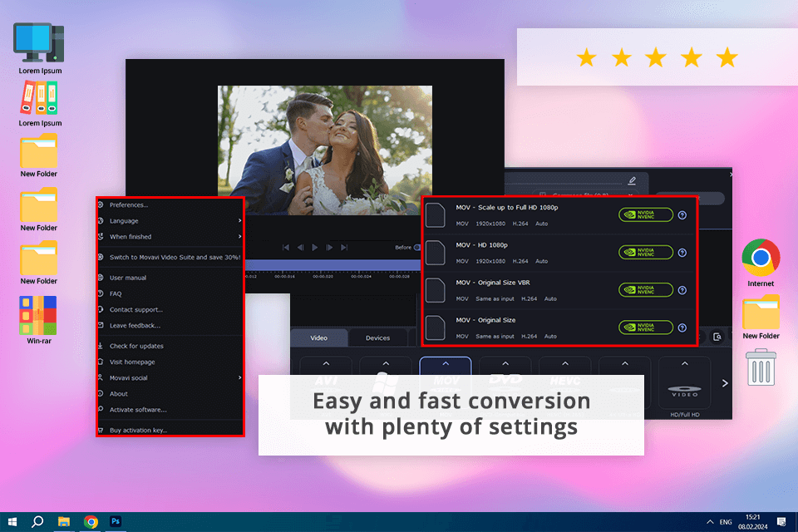Click the wedding couple video preview

coord(325,150)
